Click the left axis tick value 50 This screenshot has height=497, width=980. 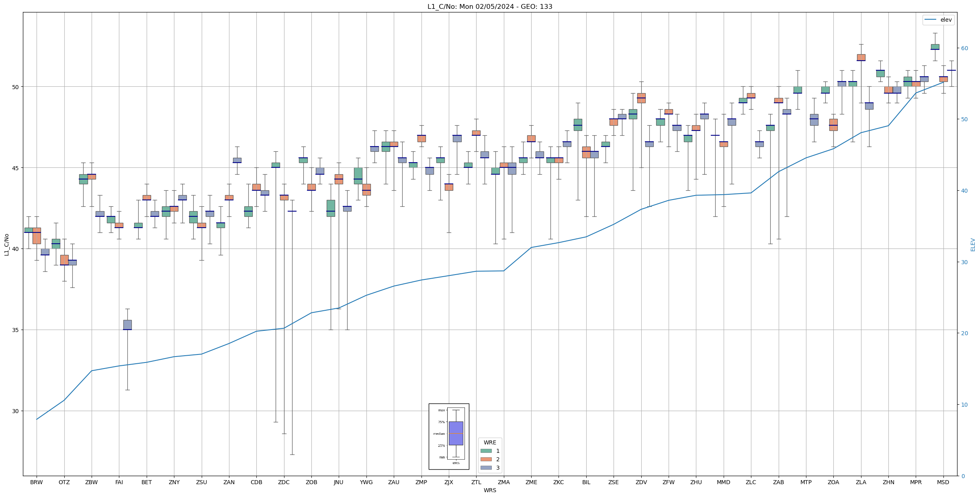tap(16, 87)
